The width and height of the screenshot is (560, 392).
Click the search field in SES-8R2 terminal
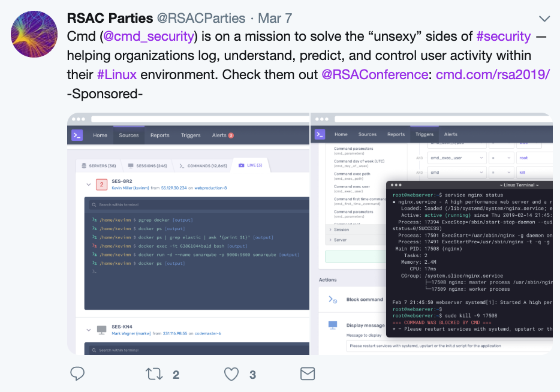[199, 205]
